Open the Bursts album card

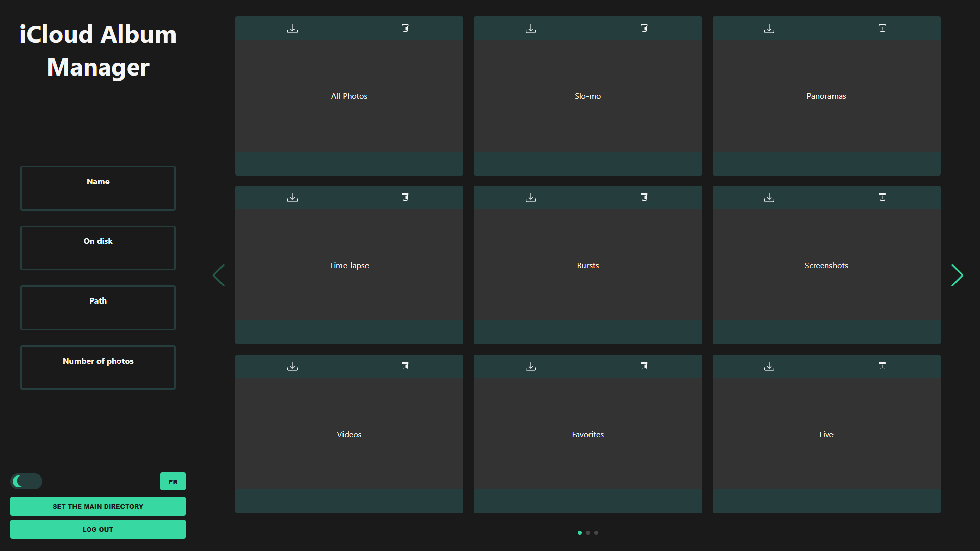[588, 265]
